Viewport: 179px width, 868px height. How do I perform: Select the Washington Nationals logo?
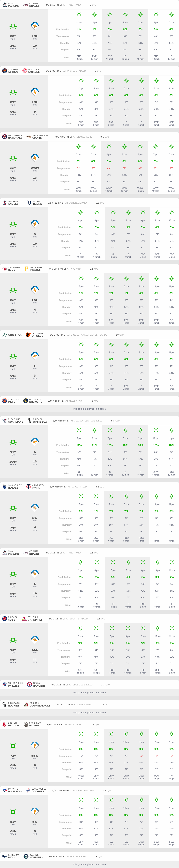[x=4, y=137]
